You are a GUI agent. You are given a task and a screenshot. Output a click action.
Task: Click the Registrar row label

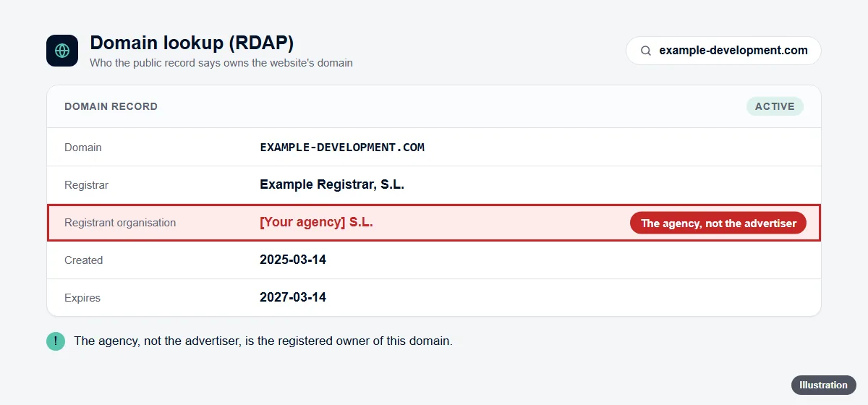(86, 185)
